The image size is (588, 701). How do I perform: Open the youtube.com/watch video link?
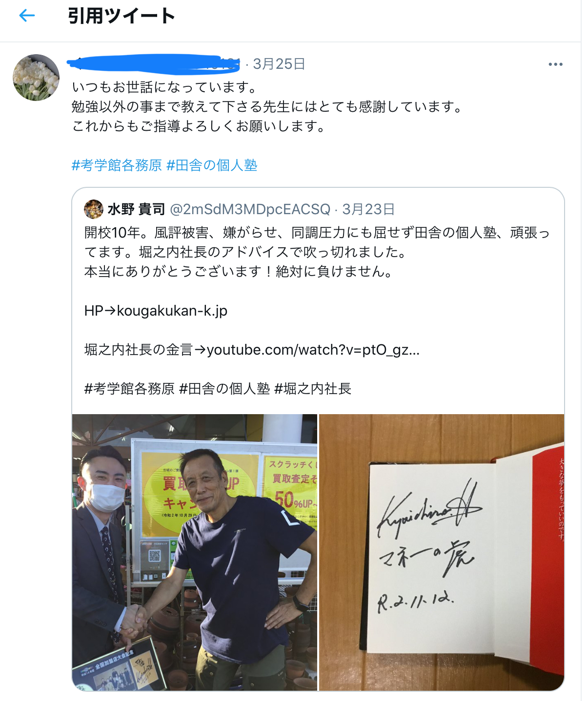pos(313,350)
